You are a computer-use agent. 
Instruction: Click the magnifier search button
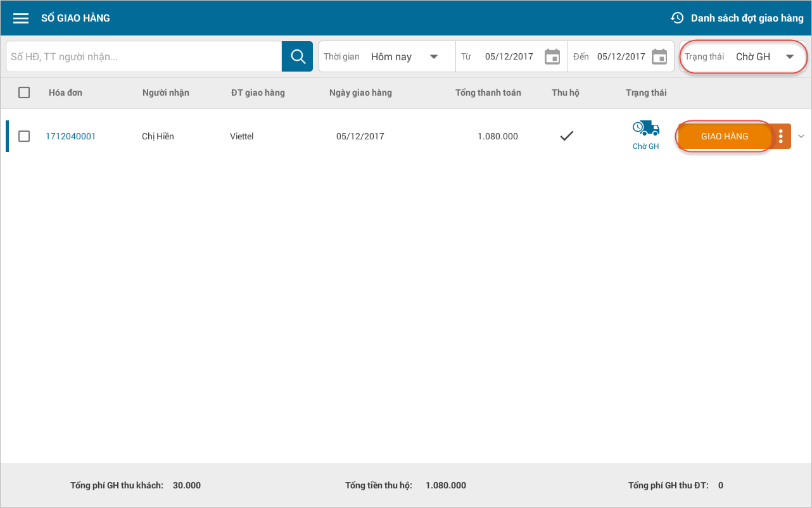(x=298, y=56)
